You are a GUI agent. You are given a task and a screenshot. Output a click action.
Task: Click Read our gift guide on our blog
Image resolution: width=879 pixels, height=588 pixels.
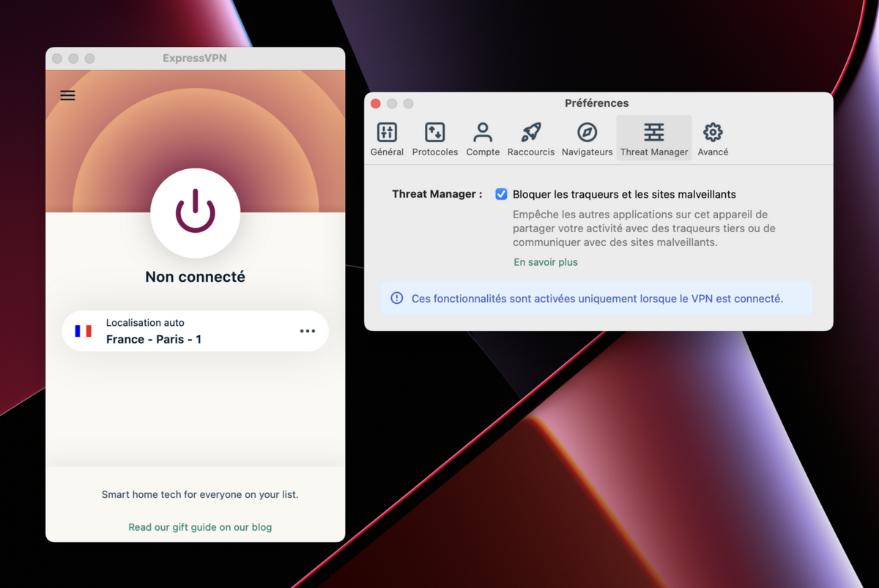200,527
